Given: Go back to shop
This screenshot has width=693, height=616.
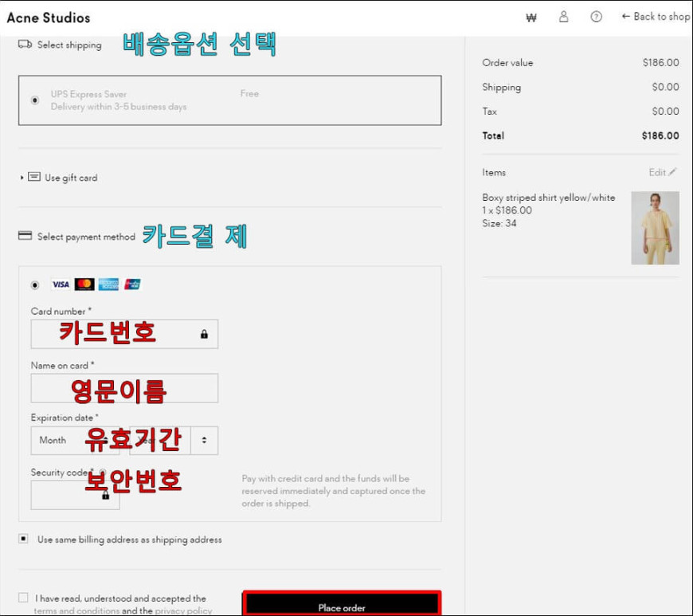Looking at the screenshot, I should pyautogui.click(x=656, y=17).
